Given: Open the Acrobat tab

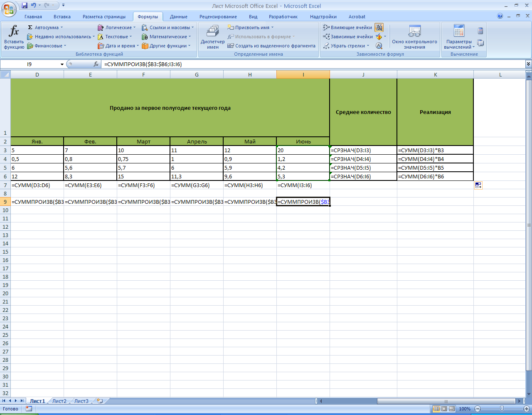Looking at the screenshot, I should coord(357,17).
